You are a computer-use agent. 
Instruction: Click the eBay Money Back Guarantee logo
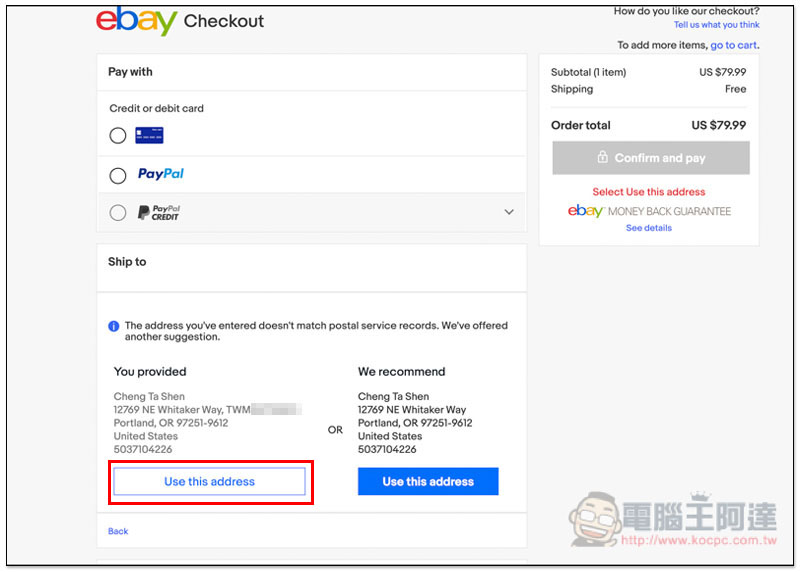point(649,211)
